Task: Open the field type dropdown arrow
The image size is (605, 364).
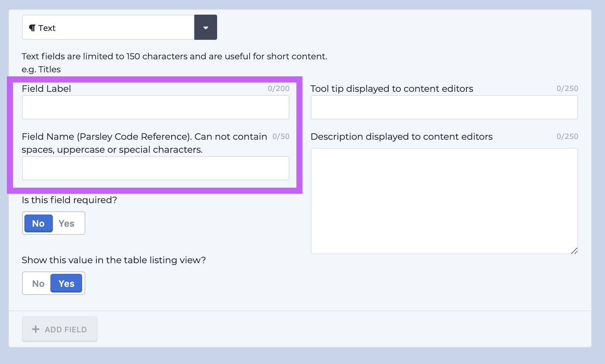Action: 206,27
